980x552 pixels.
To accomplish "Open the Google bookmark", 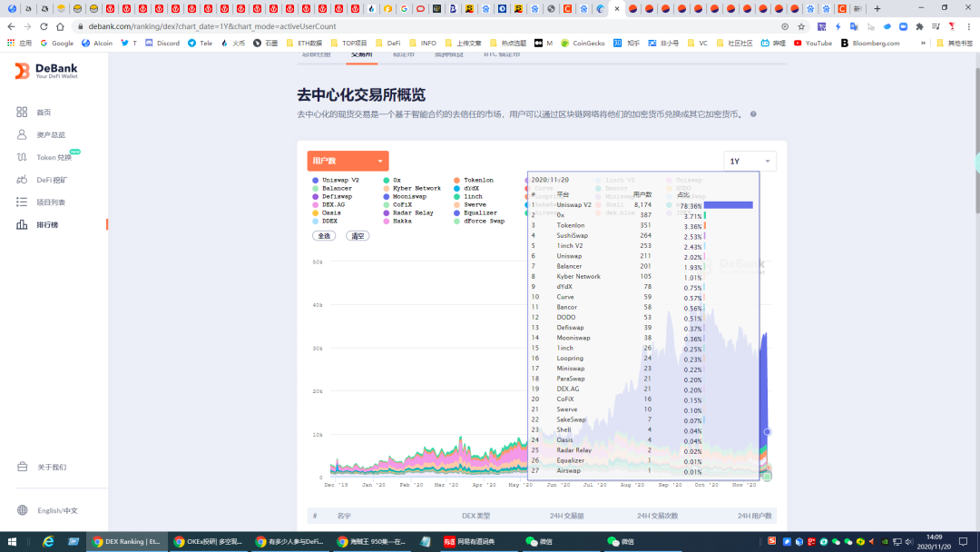I will pyautogui.click(x=56, y=44).
